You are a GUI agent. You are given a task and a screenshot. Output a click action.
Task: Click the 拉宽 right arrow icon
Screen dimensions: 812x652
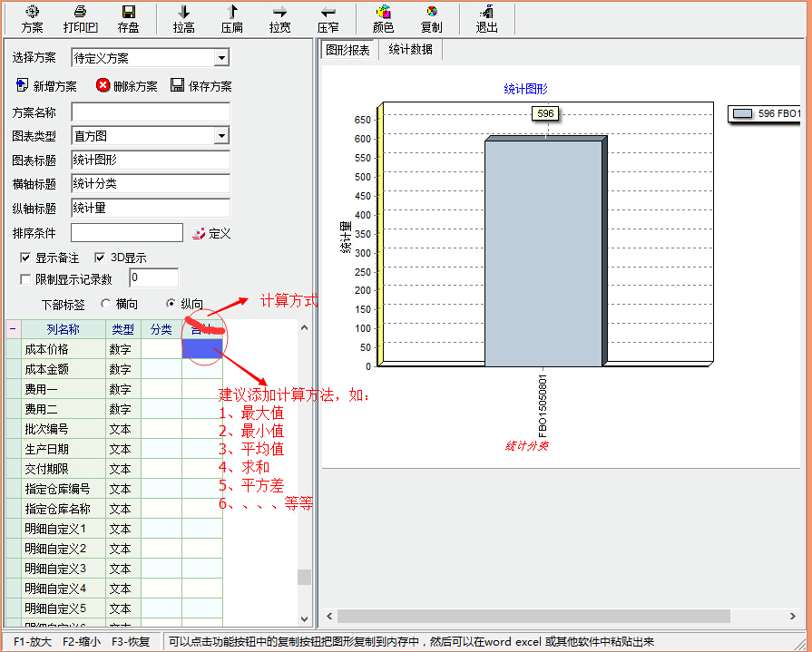click(280, 13)
